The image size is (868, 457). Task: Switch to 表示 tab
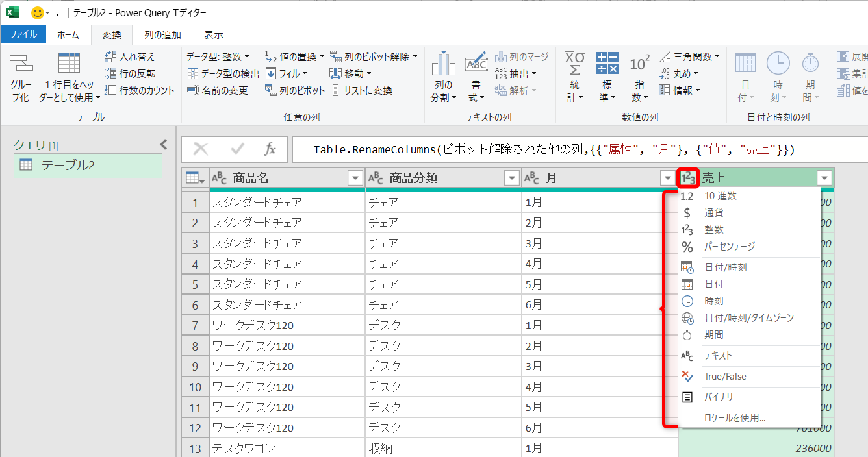213,34
